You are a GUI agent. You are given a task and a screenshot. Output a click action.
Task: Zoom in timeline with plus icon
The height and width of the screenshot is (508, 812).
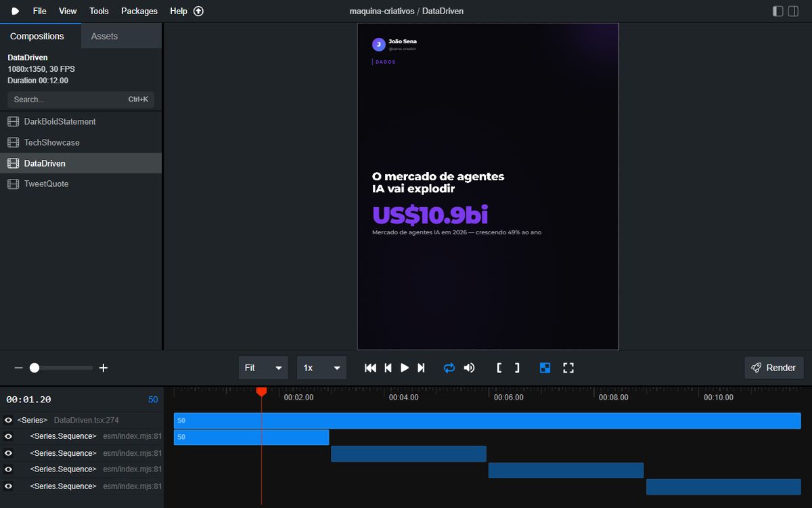tap(104, 368)
